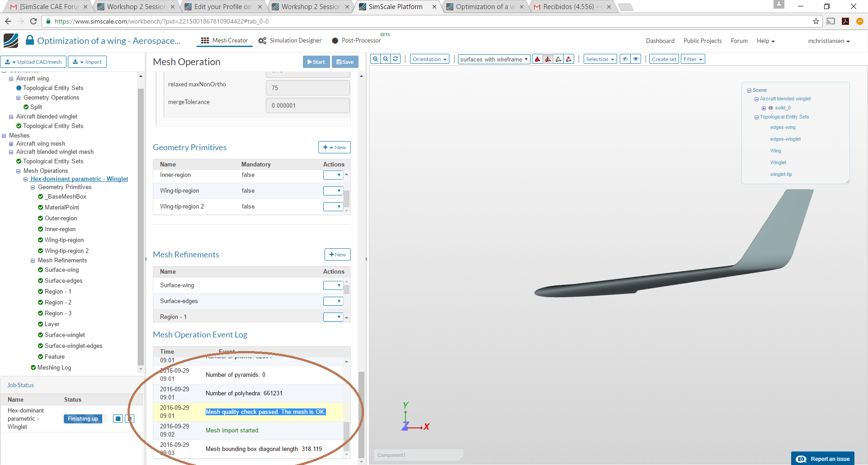868x465 pixels.
Task: Start the mesh operation
Action: 316,62
